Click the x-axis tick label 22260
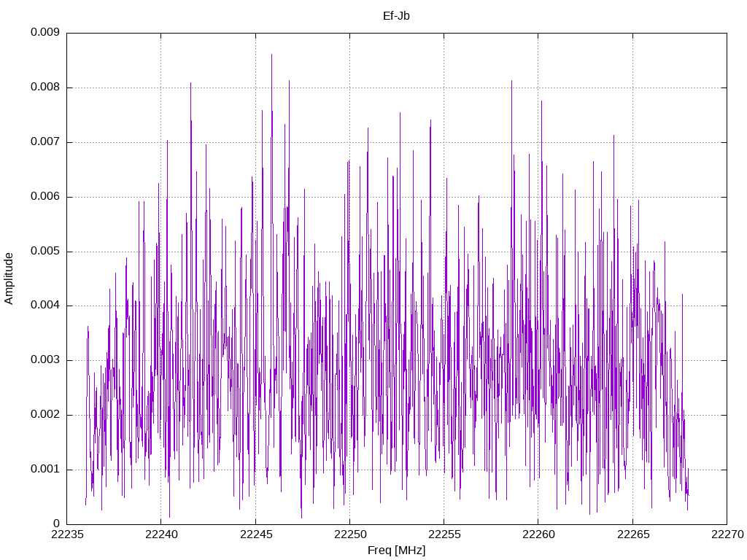The height and width of the screenshot is (560, 747). tap(539, 534)
